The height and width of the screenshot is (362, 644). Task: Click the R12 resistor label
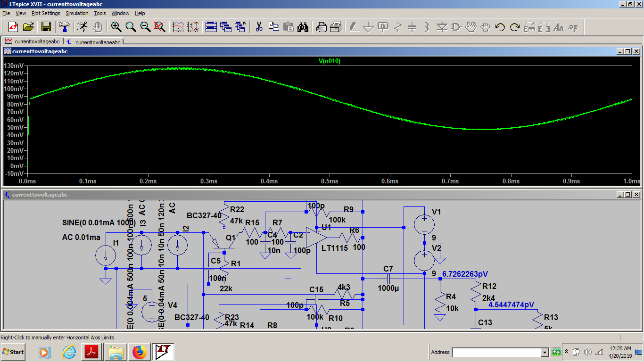(x=489, y=286)
